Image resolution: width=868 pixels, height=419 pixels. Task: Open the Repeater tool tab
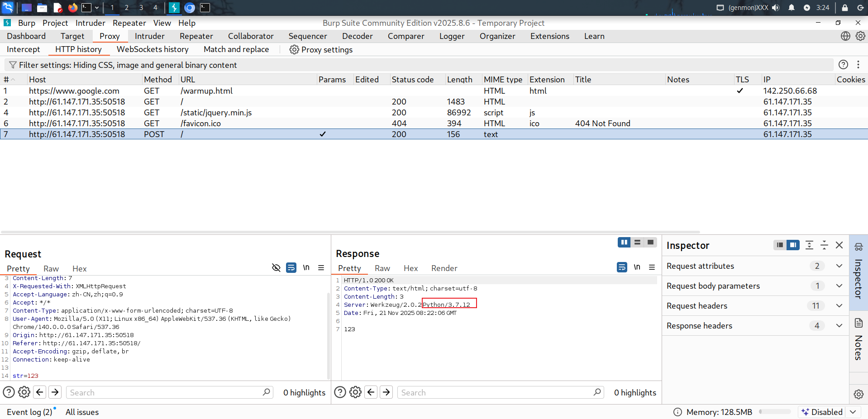[196, 36]
